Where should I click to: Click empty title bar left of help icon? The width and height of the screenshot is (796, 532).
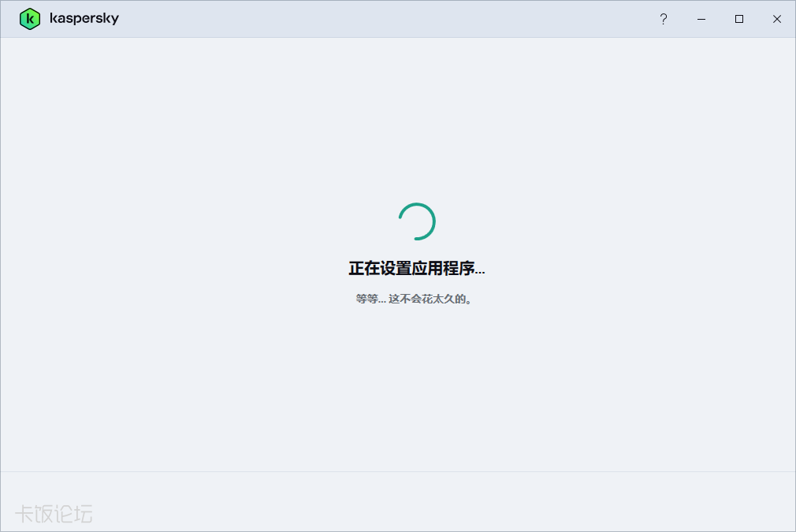pyautogui.click(x=394, y=19)
